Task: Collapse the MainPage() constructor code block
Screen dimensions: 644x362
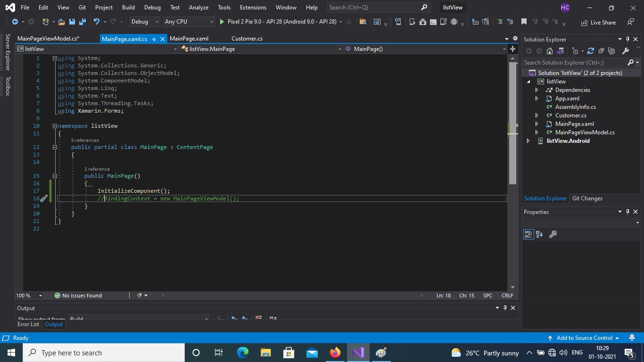Action: (55, 176)
